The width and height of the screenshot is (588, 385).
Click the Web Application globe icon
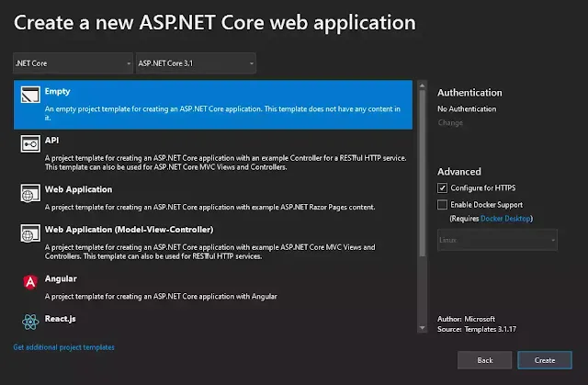[x=30, y=193]
